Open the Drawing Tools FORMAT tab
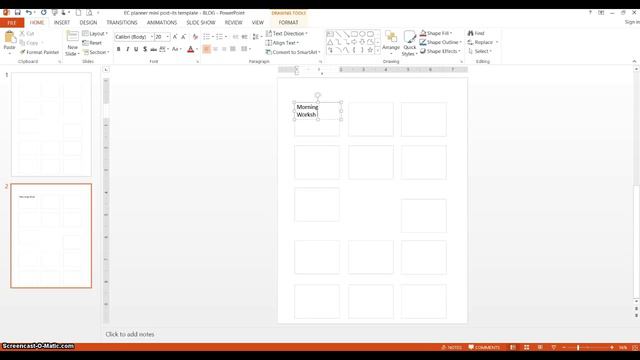The image size is (640, 360). pyautogui.click(x=288, y=22)
